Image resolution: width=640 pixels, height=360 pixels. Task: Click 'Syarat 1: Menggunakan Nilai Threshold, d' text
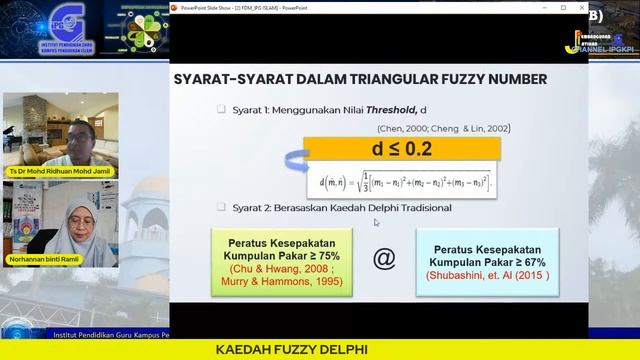[x=329, y=110]
